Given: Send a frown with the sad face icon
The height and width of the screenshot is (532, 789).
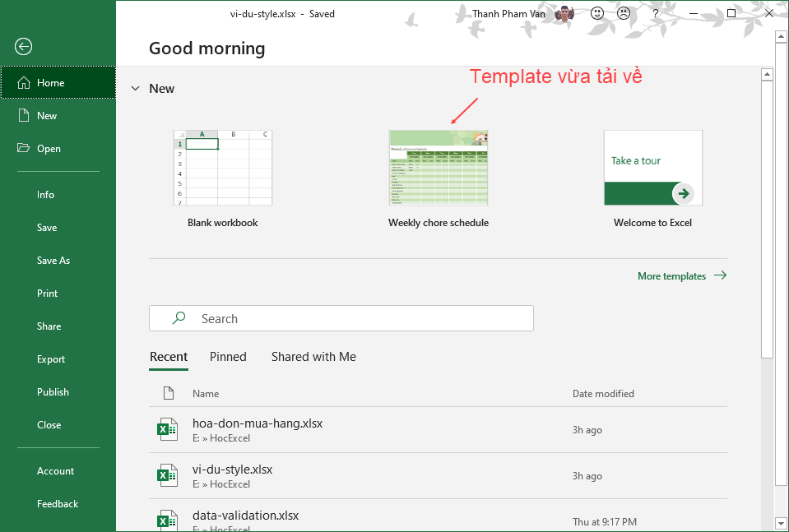Looking at the screenshot, I should click(624, 14).
